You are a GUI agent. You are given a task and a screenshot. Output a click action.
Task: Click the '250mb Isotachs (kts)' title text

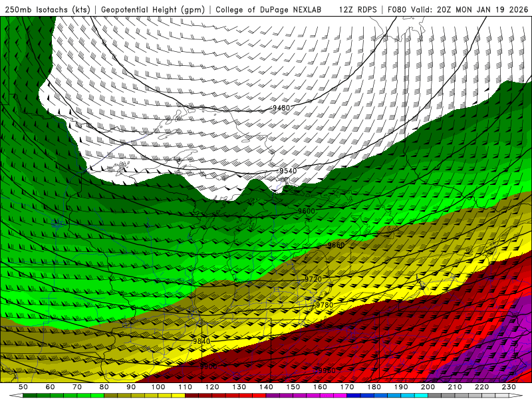[x=47, y=10]
